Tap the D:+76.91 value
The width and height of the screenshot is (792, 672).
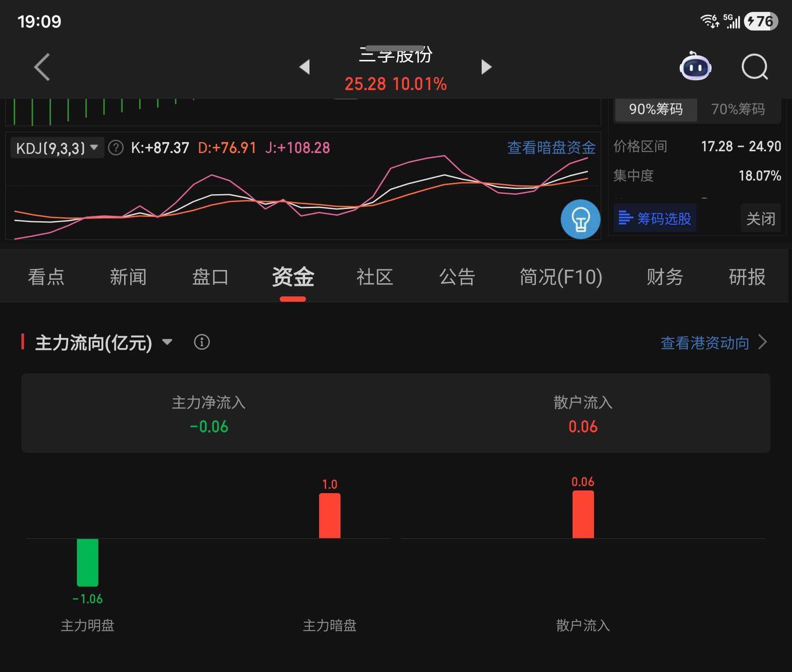pyautogui.click(x=227, y=148)
